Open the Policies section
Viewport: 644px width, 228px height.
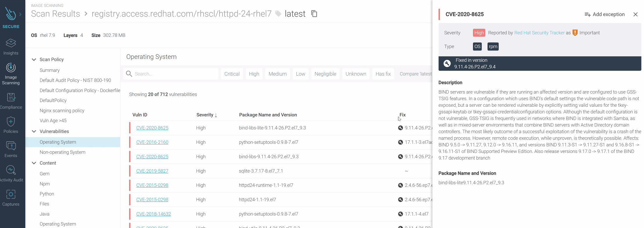coord(11,125)
